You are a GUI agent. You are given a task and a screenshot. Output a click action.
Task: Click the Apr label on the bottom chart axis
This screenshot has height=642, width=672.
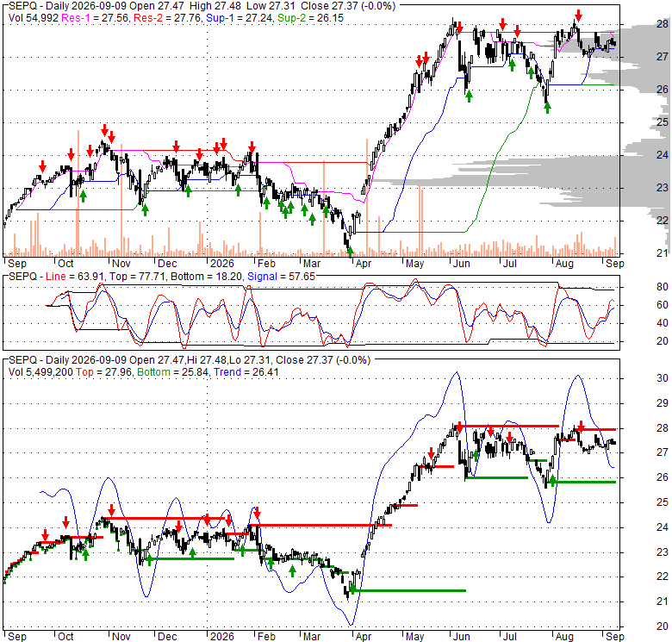(364, 637)
